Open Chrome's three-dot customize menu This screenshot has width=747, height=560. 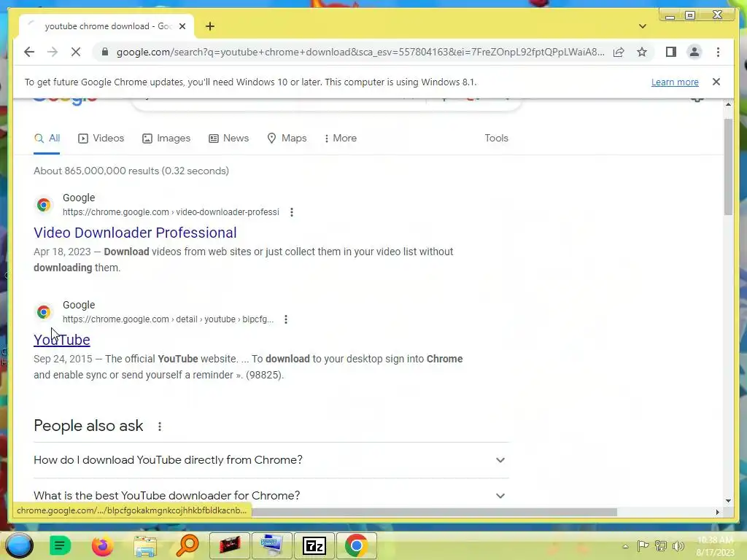[718, 52]
